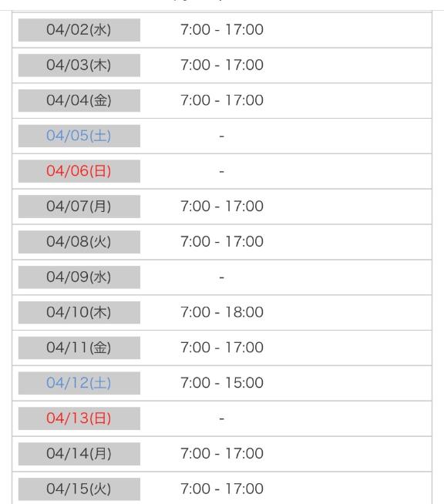Select the 04/10(木) date label

[x=79, y=312]
